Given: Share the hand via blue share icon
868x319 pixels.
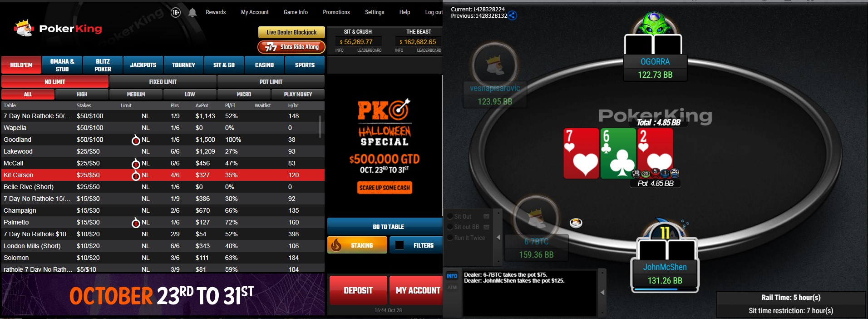Looking at the screenshot, I should coord(512,15).
